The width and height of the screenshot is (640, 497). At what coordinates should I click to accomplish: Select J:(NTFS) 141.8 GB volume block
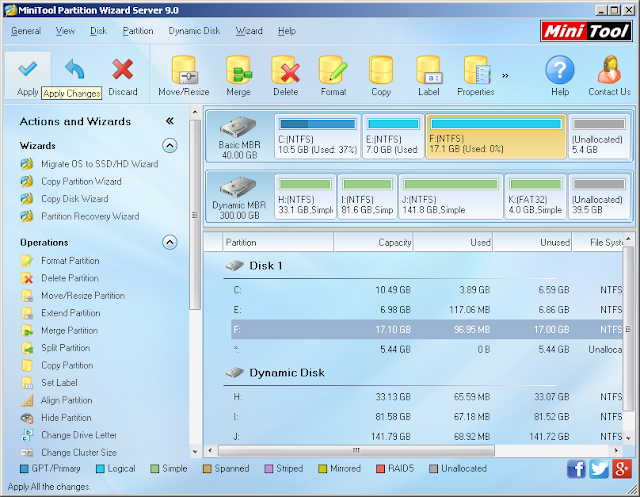pyautogui.click(x=451, y=197)
